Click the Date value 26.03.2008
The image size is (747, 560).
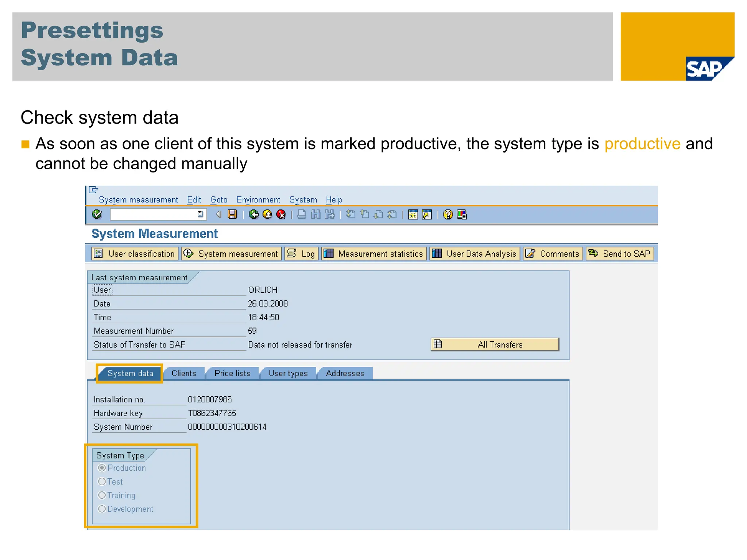pos(268,304)
